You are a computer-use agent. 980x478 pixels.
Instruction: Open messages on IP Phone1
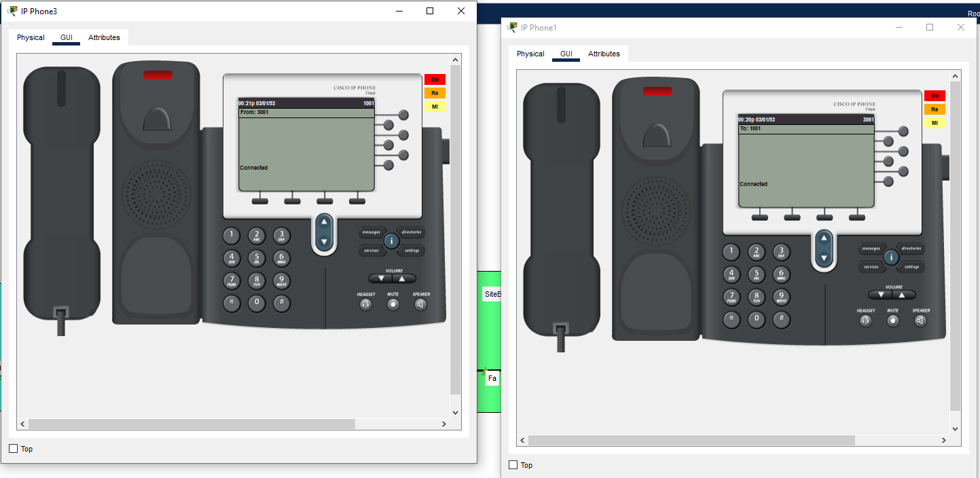pyautogui.click(x=871, y=249)
